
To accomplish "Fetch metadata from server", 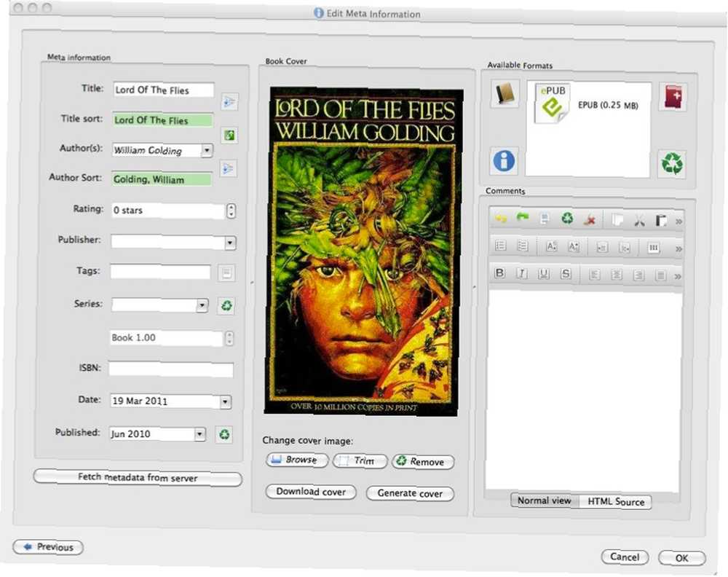I will point(138,478).
